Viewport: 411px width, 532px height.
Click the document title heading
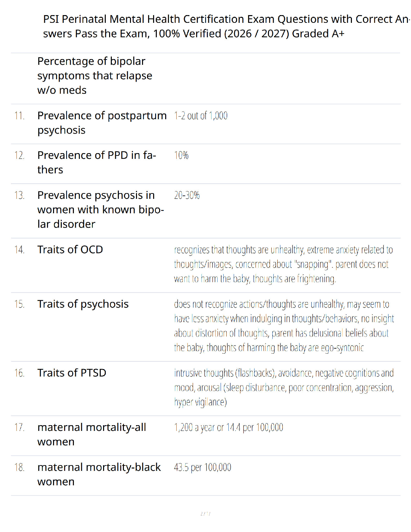coord(227,26)
